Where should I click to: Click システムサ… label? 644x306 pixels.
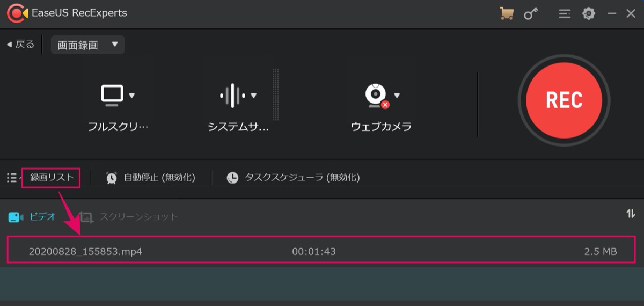[238, 127]
